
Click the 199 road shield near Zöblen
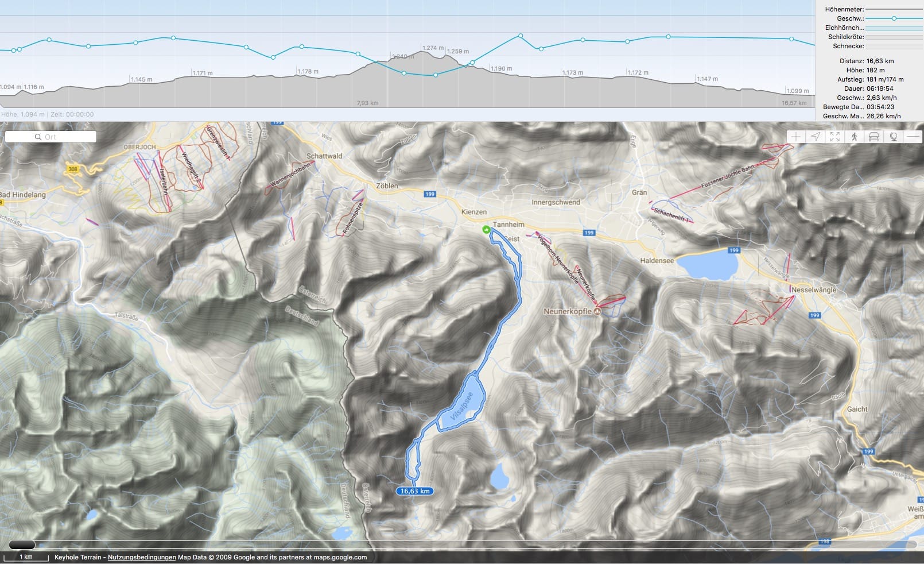tap(430, 194)
